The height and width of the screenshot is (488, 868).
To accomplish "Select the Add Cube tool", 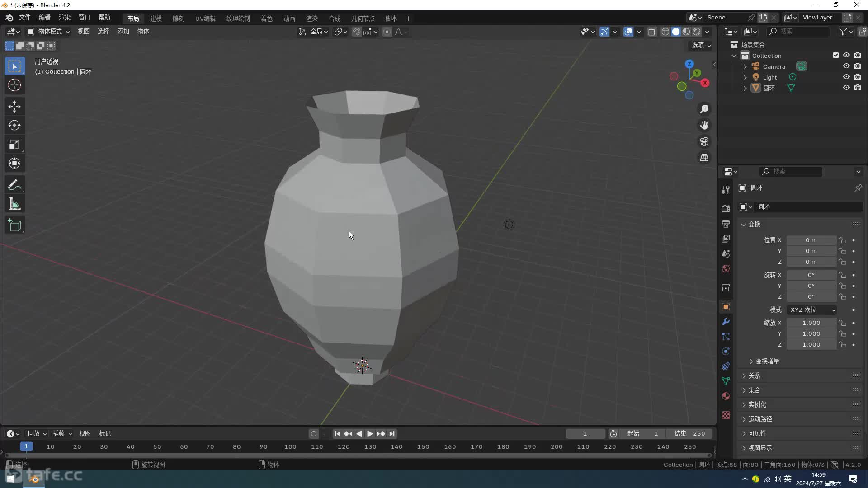I will point(14,225).
